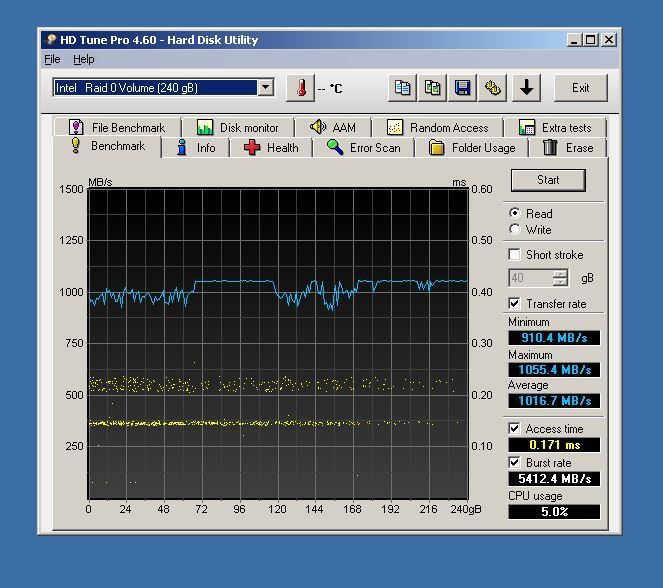
Task: Switch to the Error Scan tab
Action: [x=364, y=148]
